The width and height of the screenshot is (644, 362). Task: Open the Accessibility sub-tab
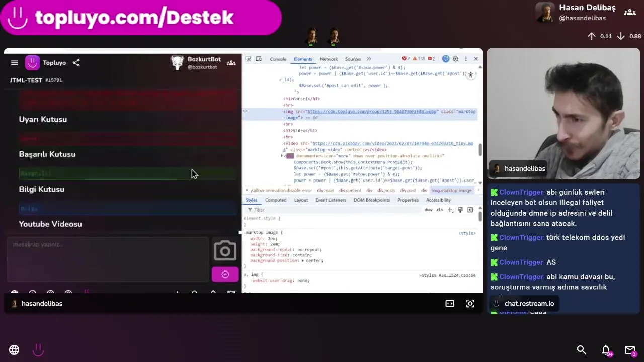438,200
